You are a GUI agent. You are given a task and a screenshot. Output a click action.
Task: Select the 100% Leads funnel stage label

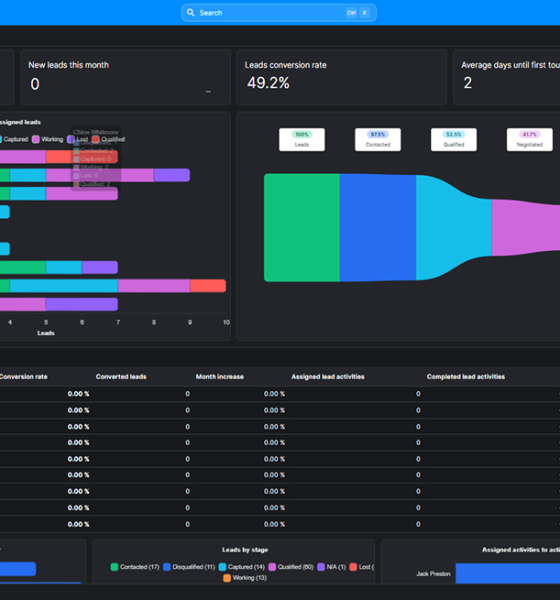pos(302,140)
